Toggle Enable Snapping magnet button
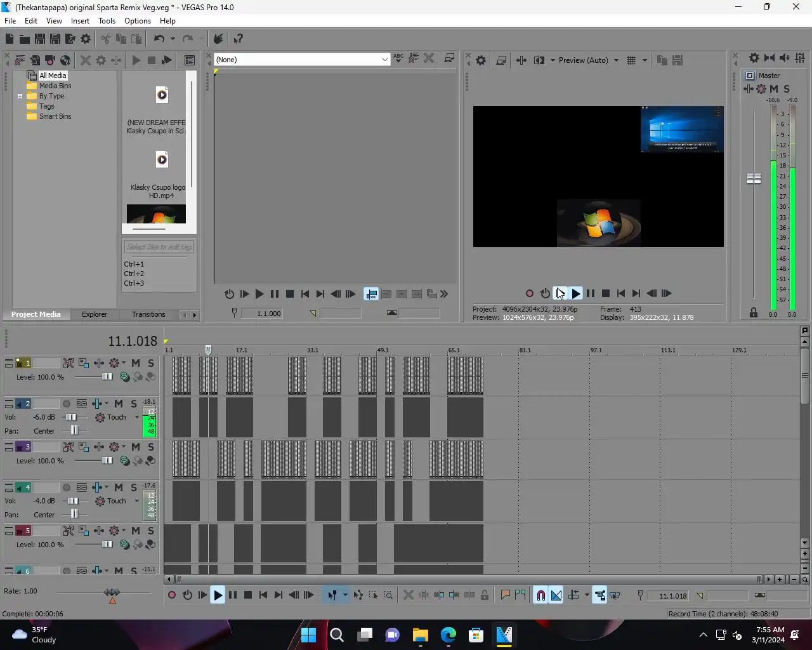Image resolution: width=812 pixels, height=650 pixels. point(540,595)
